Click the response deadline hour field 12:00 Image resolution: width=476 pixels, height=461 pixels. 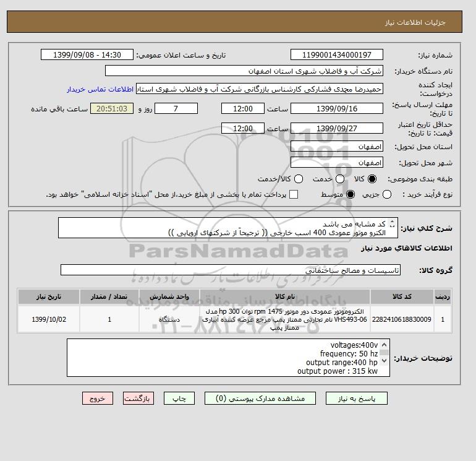tap(243, 108)
